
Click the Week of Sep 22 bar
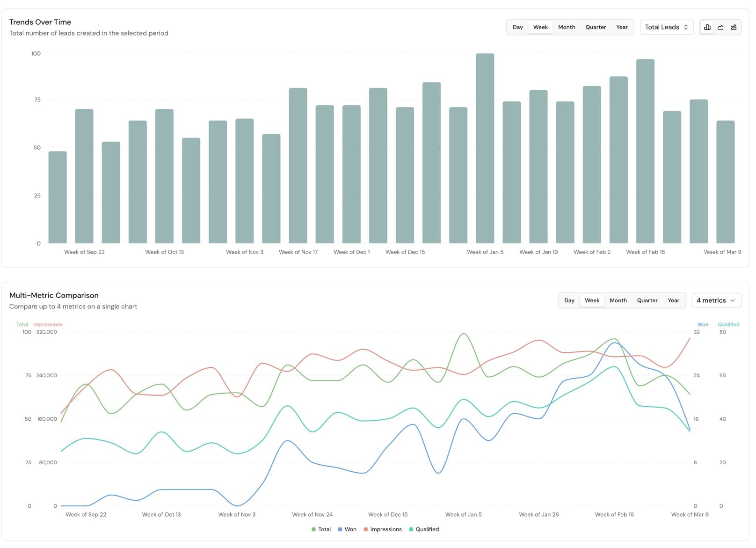coord(85,178)
